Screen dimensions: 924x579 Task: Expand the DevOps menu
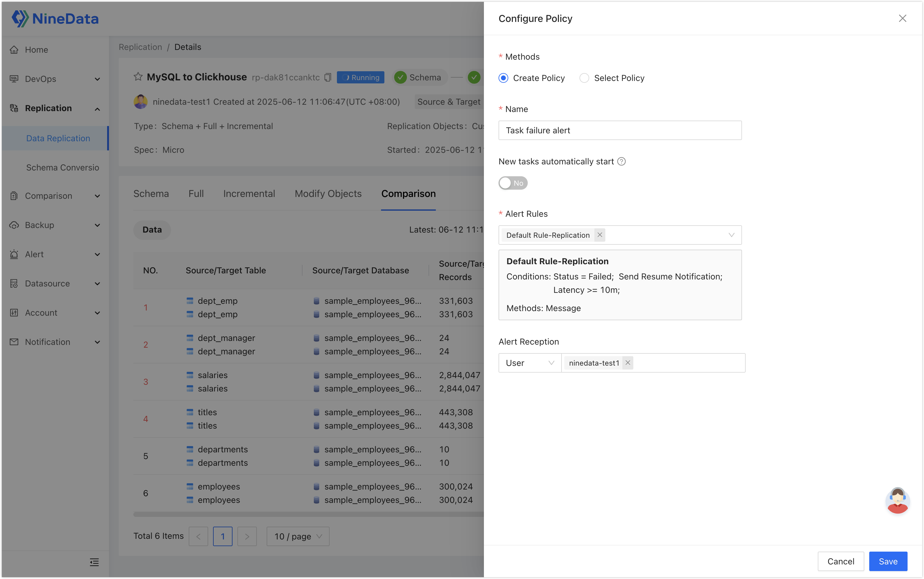click(x=97, y=79)
